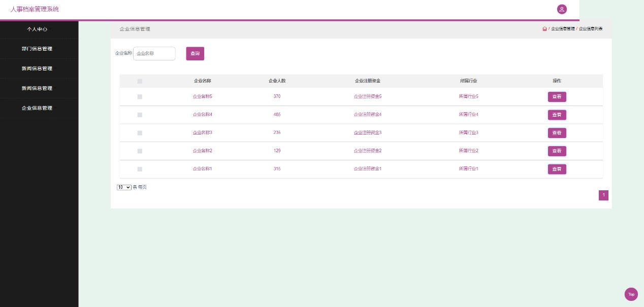Click the 企业注册资金5 cell
The height and width of the screenshot is (307, 644).
point(368,96)
